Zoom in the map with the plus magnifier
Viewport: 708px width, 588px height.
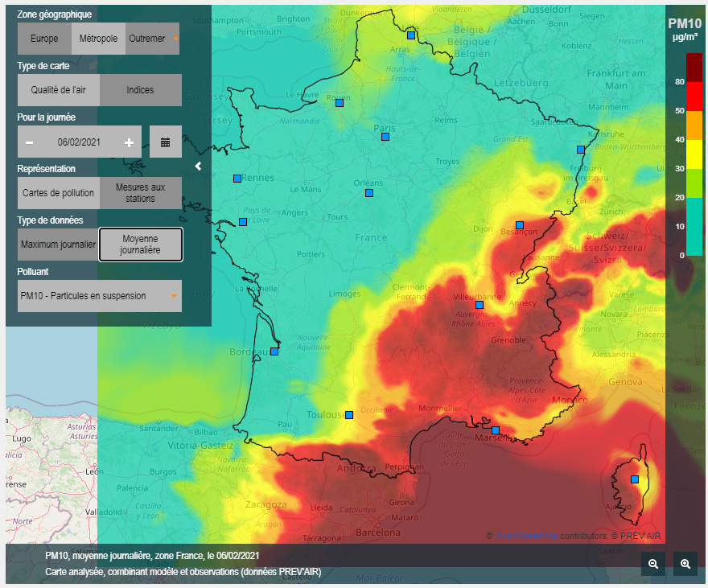[685, 564]
